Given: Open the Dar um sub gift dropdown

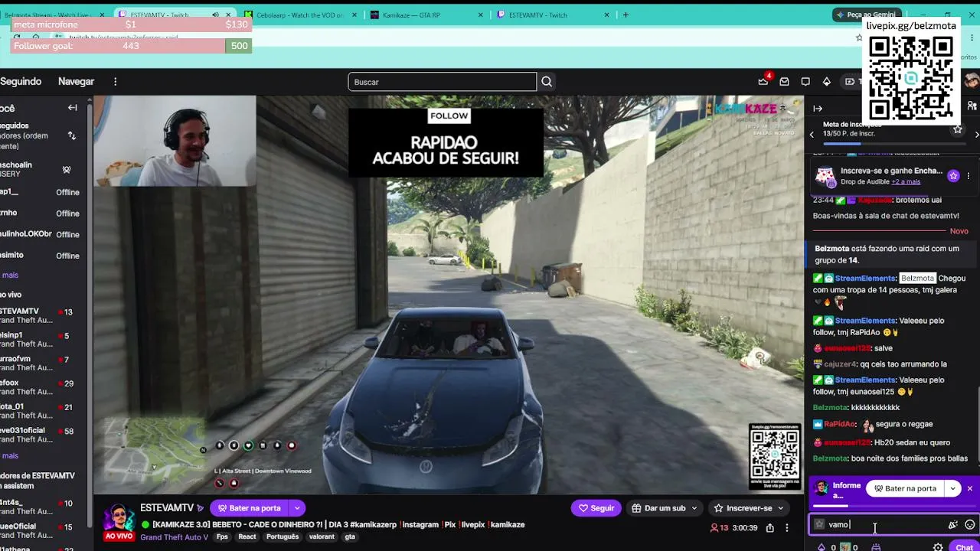Looking at the screenshot, I should point(665,508).
